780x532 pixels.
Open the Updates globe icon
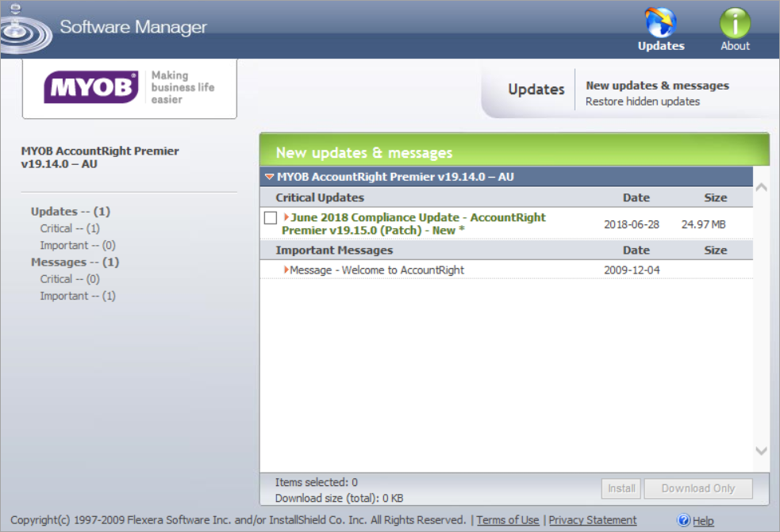point(661,22)
